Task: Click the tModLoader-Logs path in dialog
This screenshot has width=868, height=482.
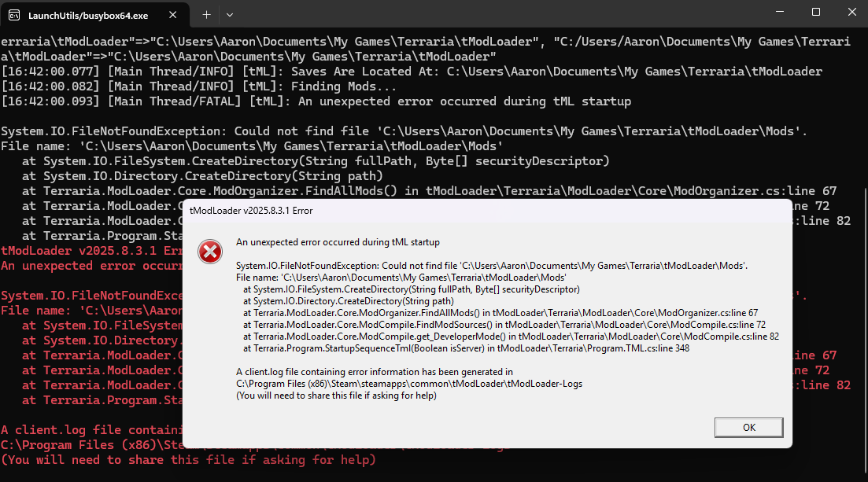Action: tap(409, 383)
